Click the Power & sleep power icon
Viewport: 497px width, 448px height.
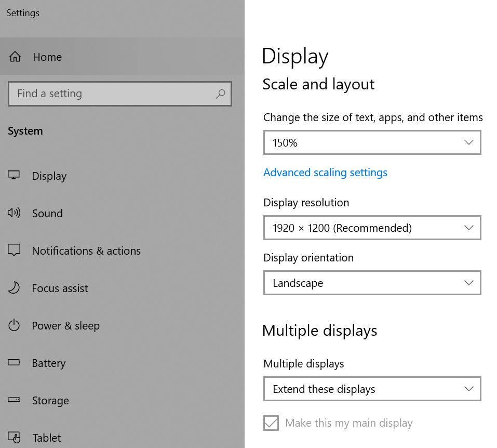pos(14,325)
